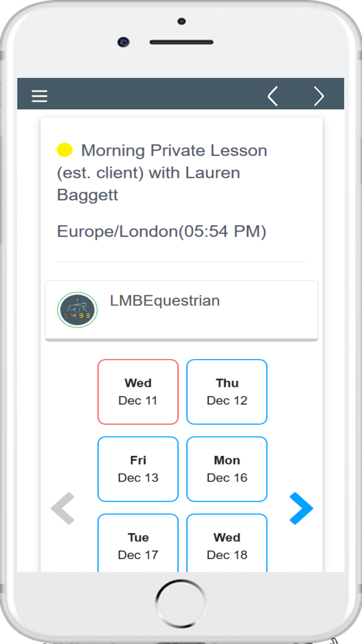Go back with the header left chevron

pyautogui.click(x=273, y=96)
